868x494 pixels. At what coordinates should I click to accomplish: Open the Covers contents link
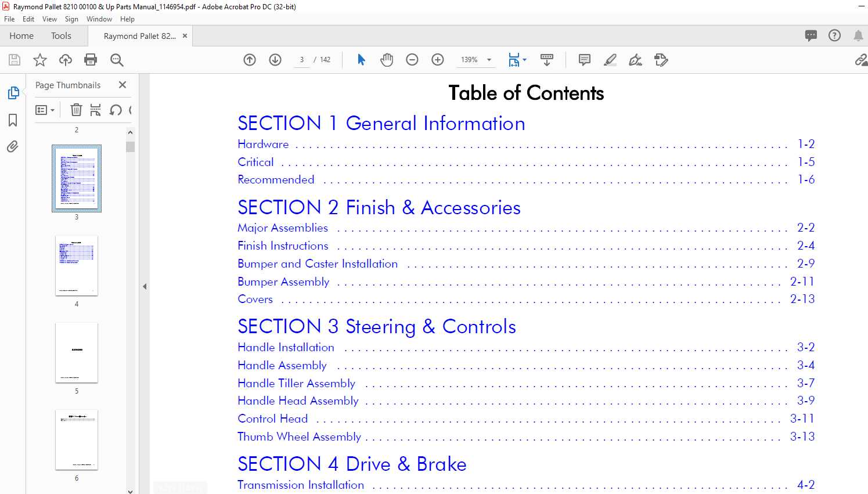coord(255,299)
